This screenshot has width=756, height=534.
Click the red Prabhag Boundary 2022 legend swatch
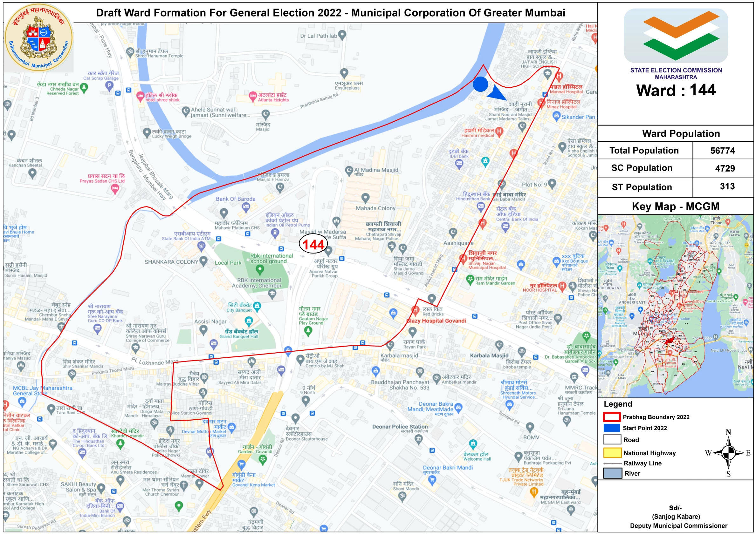612,417
